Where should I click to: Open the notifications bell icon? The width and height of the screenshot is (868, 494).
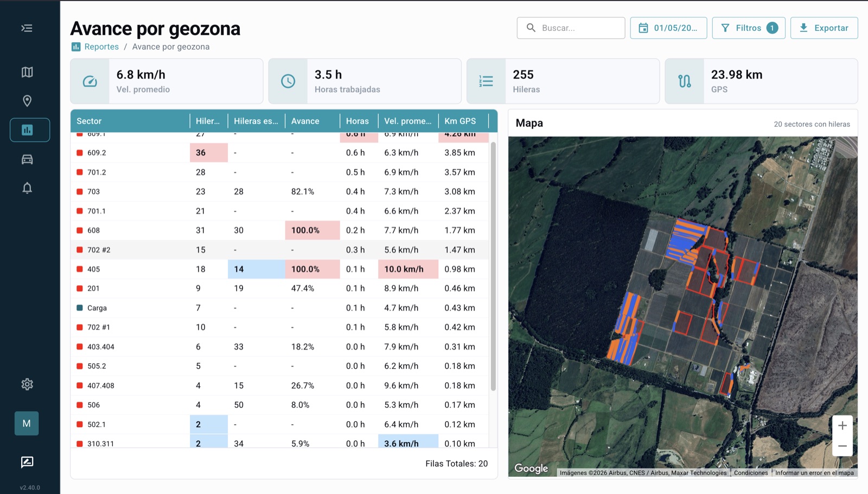pyautogui.click(x=27, y=188)
